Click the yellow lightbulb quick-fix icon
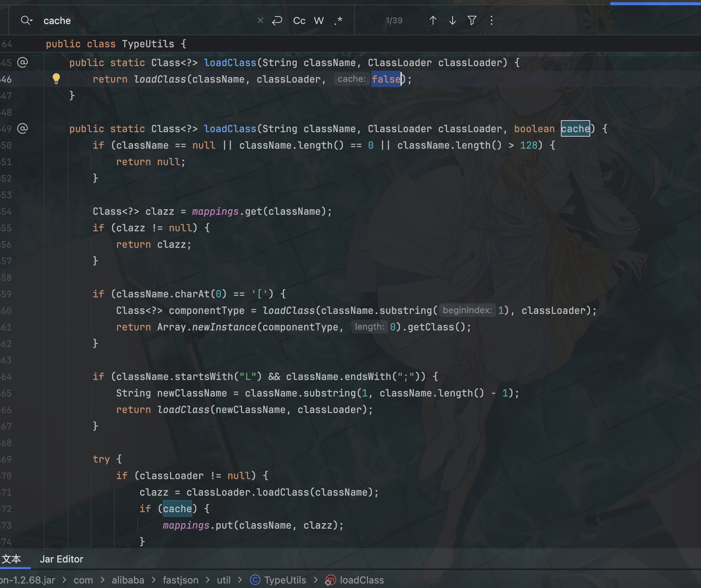 pos(56,78)
